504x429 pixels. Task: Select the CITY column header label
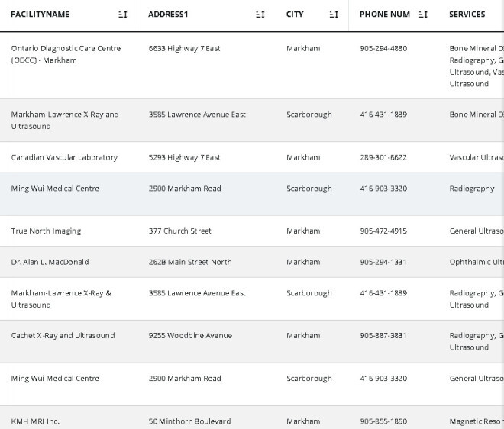tap(295, 15)
